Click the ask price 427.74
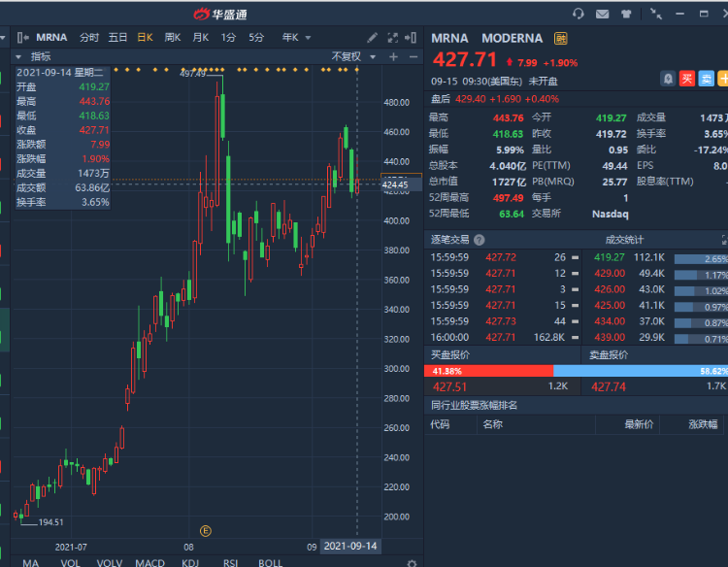The height and width of the screenshot is (567, 728). coord(609,386)
